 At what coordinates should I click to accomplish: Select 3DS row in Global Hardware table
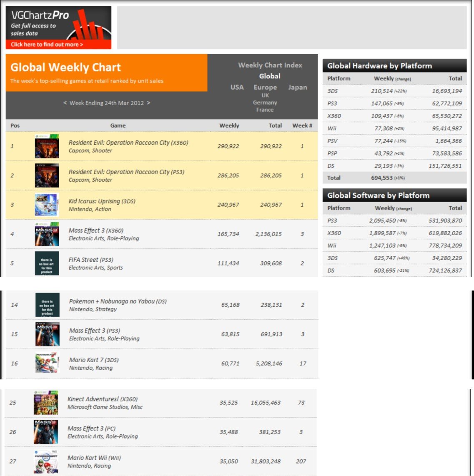[x=394, y=91]
